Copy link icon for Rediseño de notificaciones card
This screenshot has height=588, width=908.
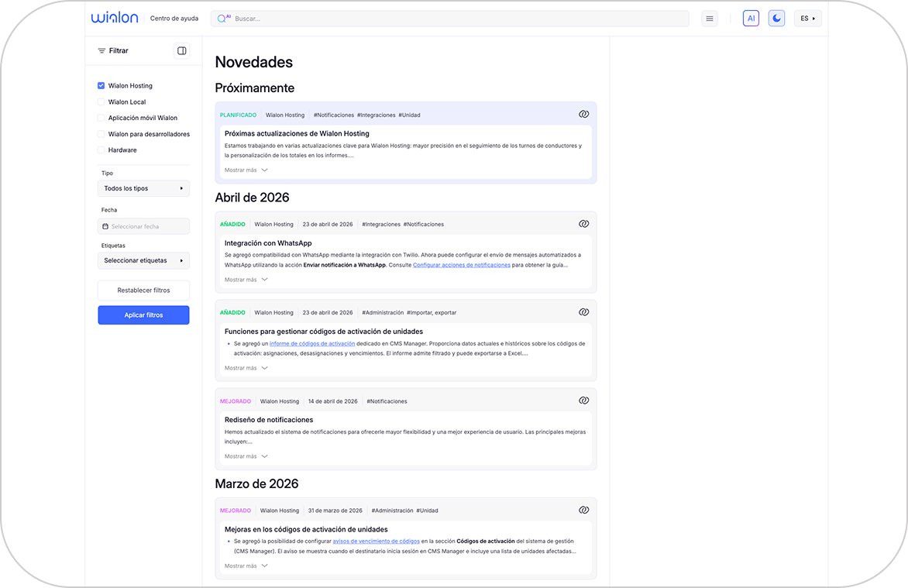[583, 401]
